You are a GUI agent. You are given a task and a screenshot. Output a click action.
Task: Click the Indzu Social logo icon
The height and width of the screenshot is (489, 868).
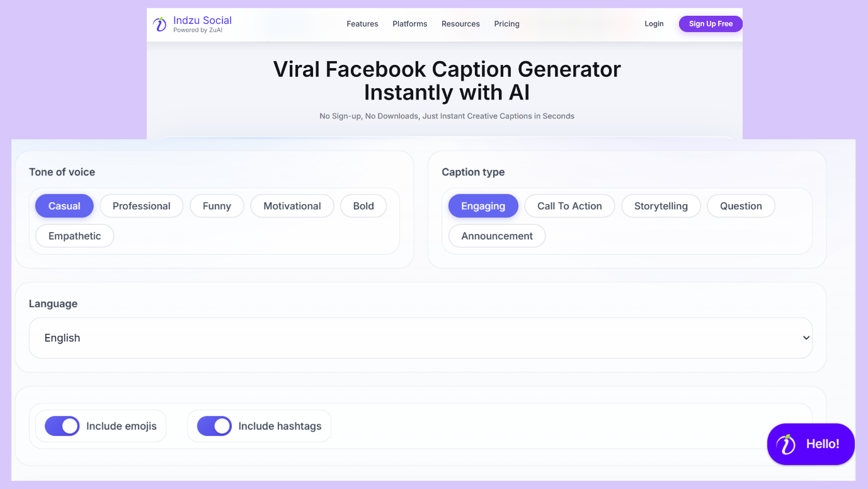160,25
